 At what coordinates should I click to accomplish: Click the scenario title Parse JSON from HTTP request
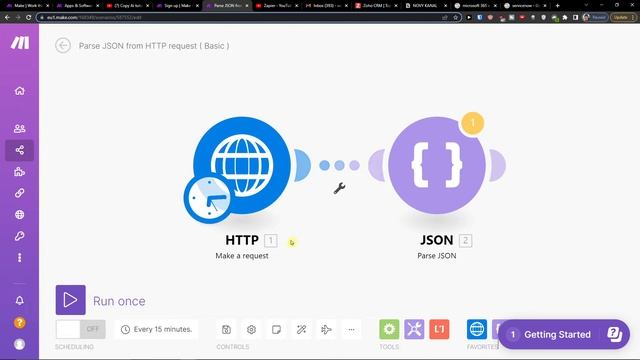click(154, 46)
